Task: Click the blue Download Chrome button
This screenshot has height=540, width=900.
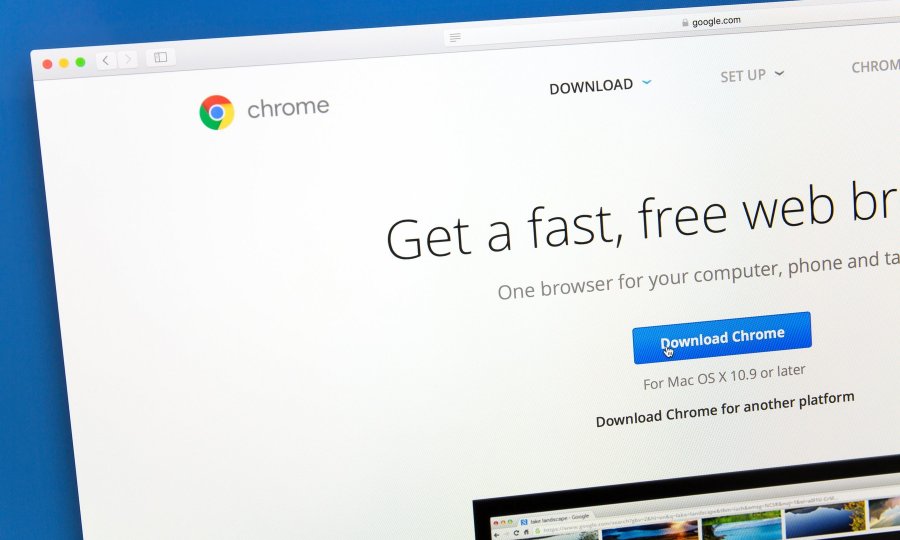Action: [722, 338]
